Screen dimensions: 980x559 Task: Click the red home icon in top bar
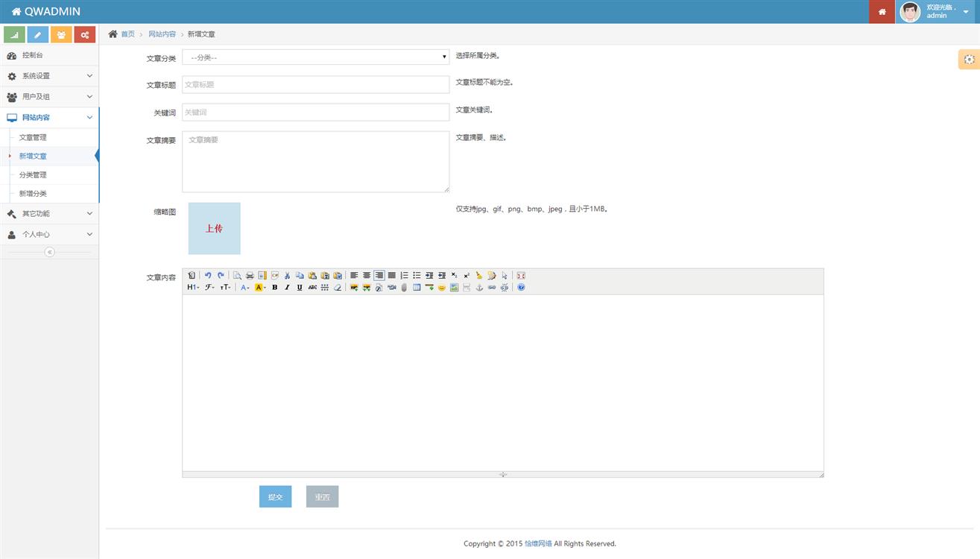[882, 12]
